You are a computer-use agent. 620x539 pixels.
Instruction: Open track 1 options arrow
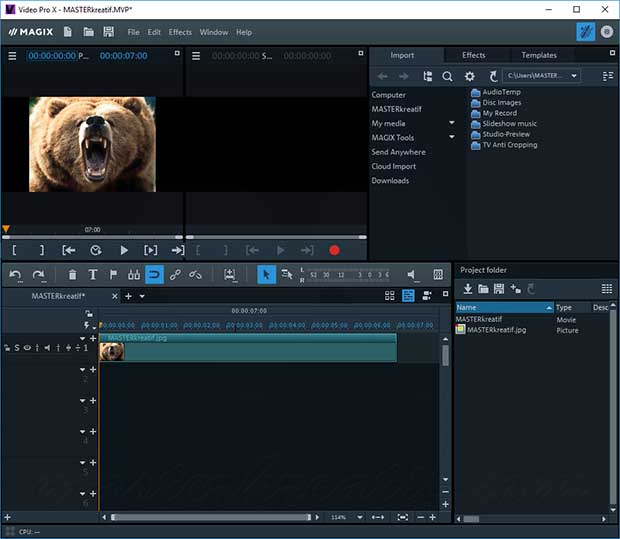(x=82, y=339)
